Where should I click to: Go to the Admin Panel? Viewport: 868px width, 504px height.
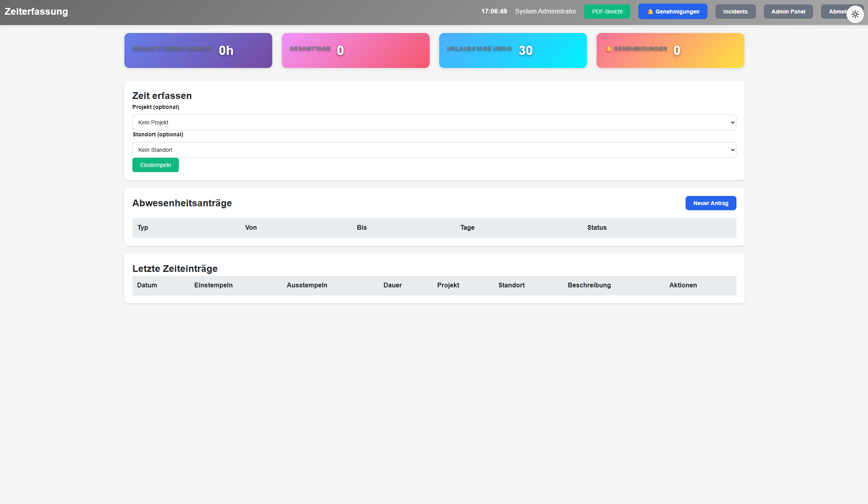tap(788, 12)
